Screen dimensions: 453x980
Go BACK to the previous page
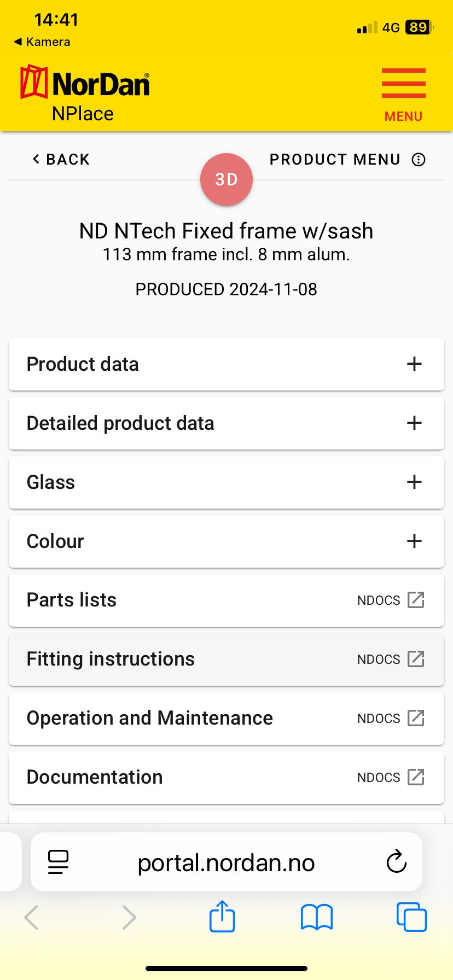click(61, 160)
